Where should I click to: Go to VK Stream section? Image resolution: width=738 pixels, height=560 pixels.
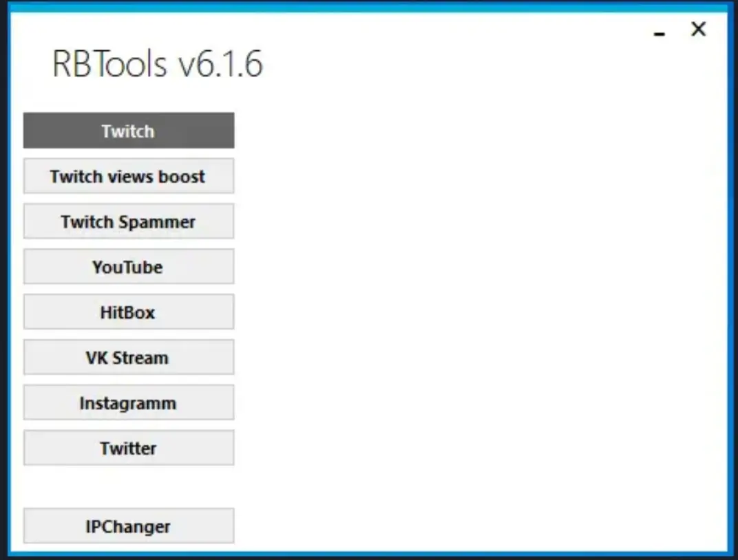[129, 357]
